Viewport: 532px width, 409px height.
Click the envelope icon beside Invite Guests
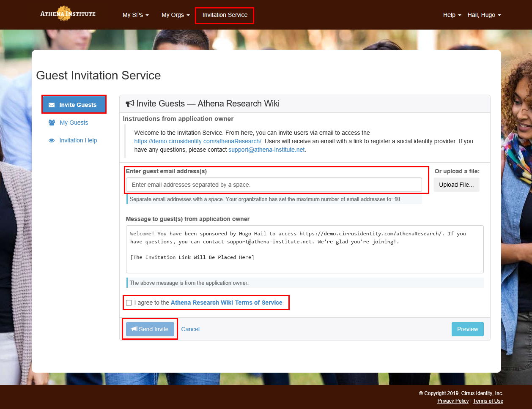pyautogui.click(x=52, y=105)
